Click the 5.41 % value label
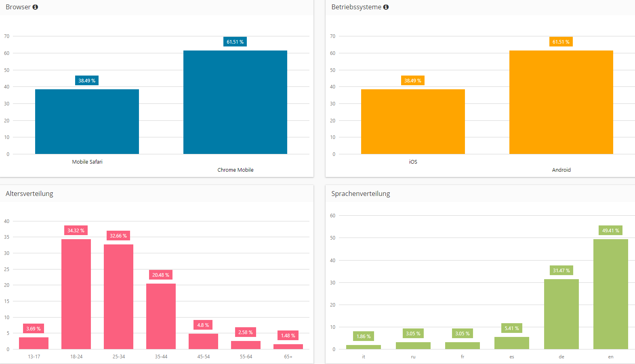635x364 pixels. pyautogui.click(x=512, y=328)
